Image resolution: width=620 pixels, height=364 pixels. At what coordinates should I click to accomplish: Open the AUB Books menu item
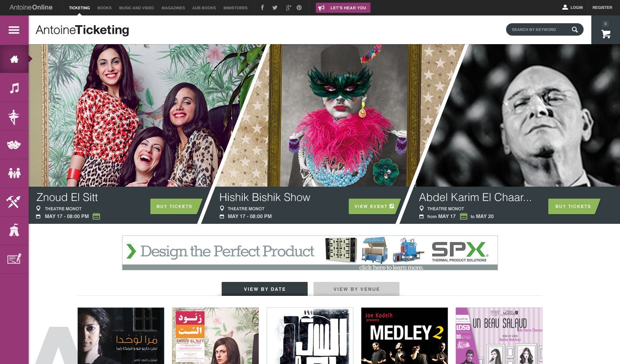pyautogui.click(x=204, y=8)
